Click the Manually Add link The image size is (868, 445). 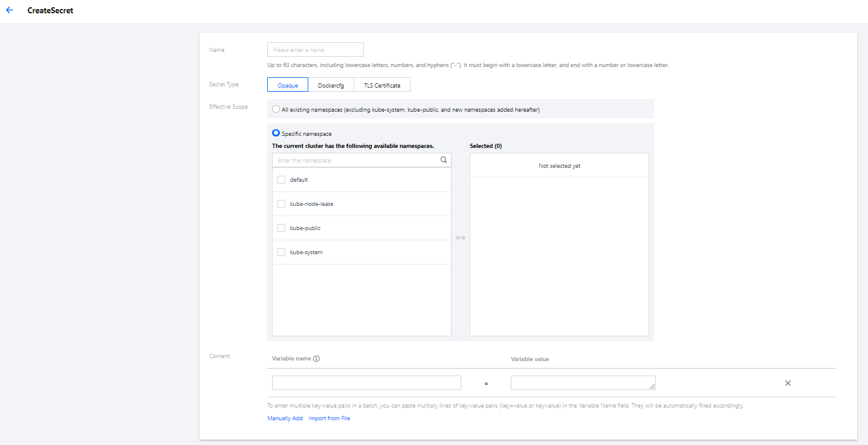point(285,418)
